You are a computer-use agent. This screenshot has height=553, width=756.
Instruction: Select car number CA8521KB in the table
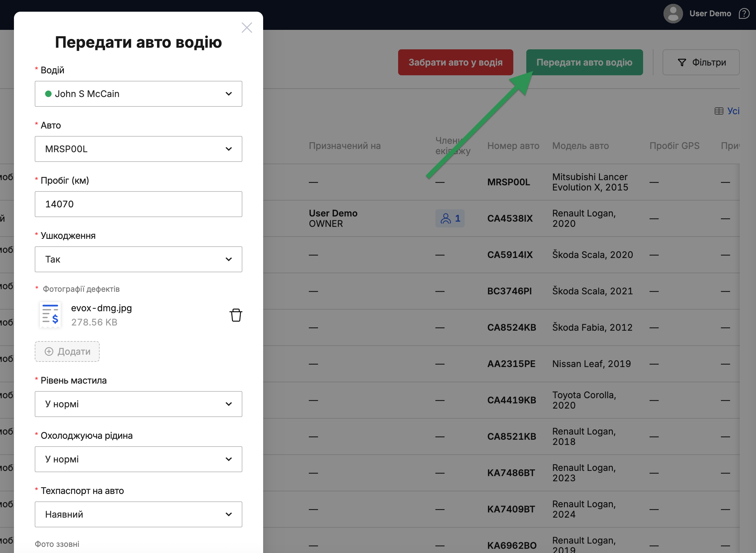(x=512, y=436)
